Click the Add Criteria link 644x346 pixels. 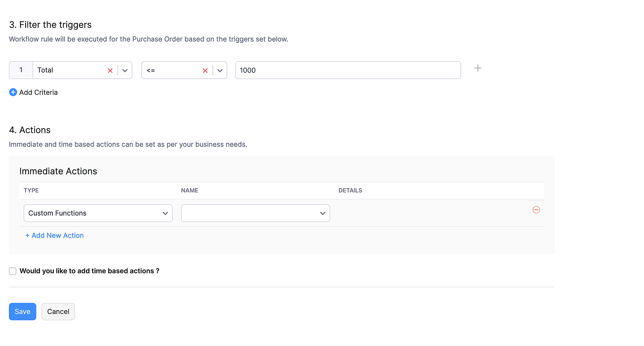click(38, 92)
